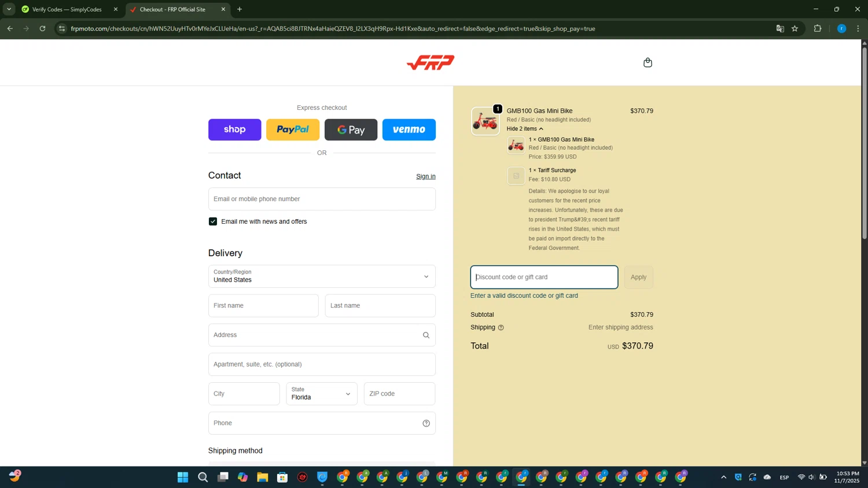Viewport: 868px width, 488px height.
Task: Open Windows taskbar search
Action: [x=203, y=477]
